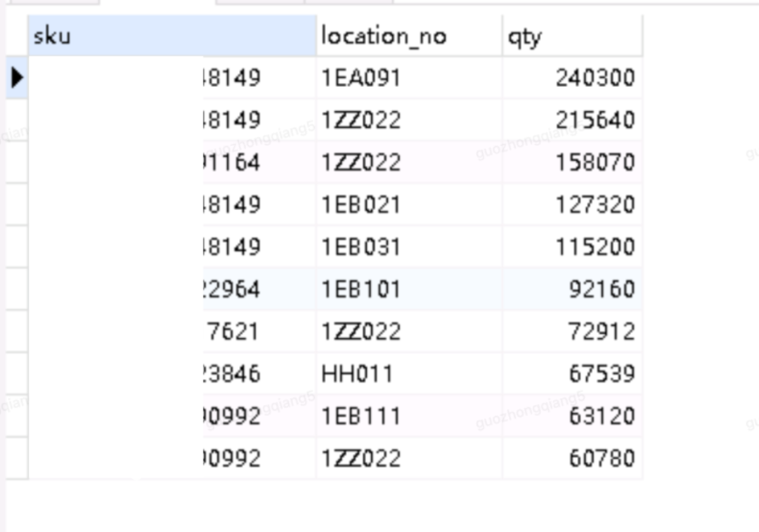Click the current-row arrow indicator
This screenshot has width=759, height=532.
click(17, 78)
